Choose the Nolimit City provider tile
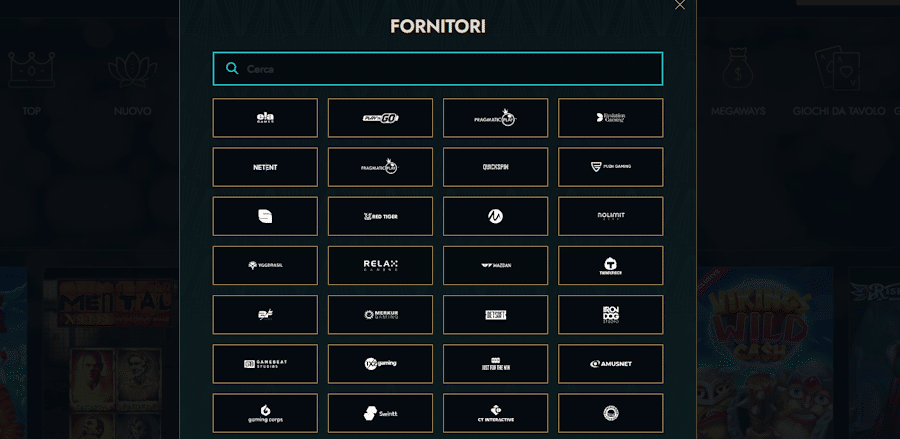Image resolution: width=900 pixels, height=439 pixels. click(611, 216)
